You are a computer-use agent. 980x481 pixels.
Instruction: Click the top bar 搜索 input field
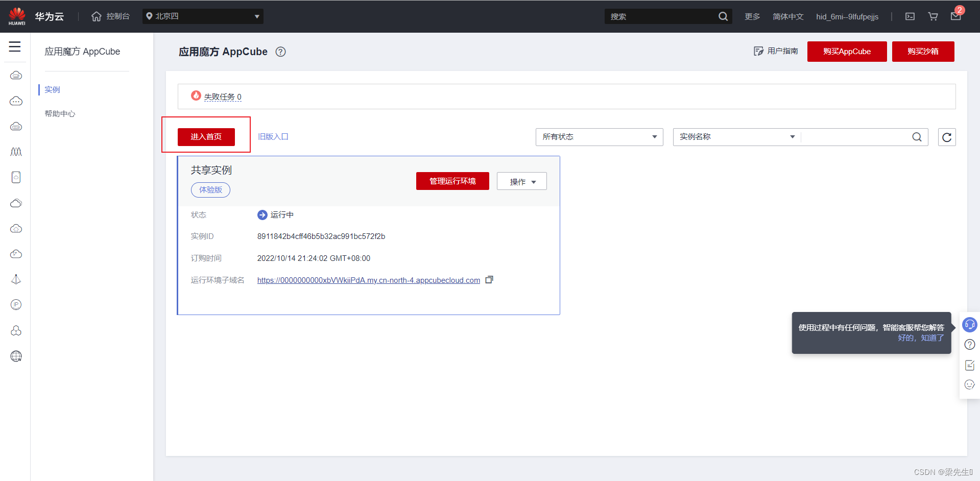point(661,16)
